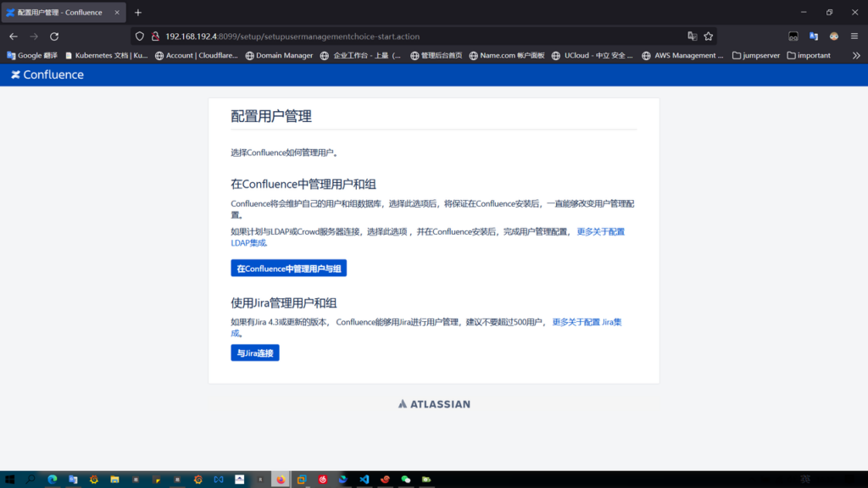The height and width of the screenshot is (488, 868).
Task: Open WeChat from the taskbar
Action: pyautogui.click(x=406, y=480)
